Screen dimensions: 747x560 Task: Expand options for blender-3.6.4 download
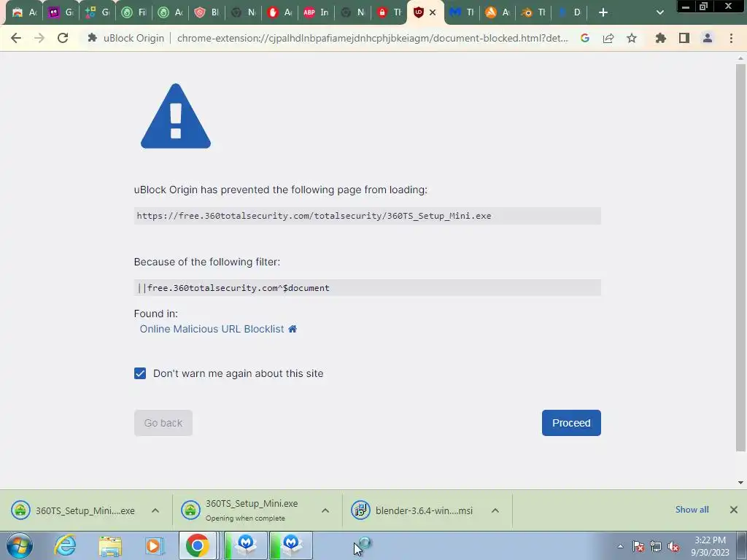tap(495, 510)
